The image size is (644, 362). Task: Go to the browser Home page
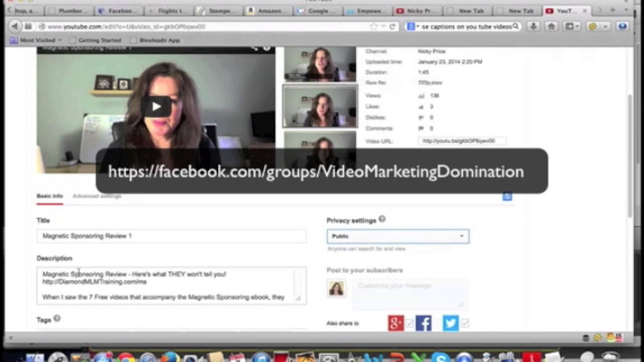tap(551, 26)
